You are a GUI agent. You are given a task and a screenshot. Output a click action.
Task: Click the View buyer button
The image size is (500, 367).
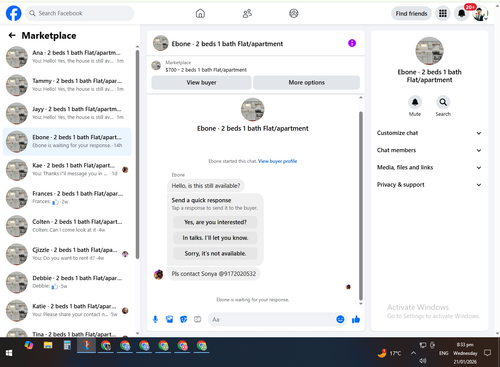click(x=201, y=82)
